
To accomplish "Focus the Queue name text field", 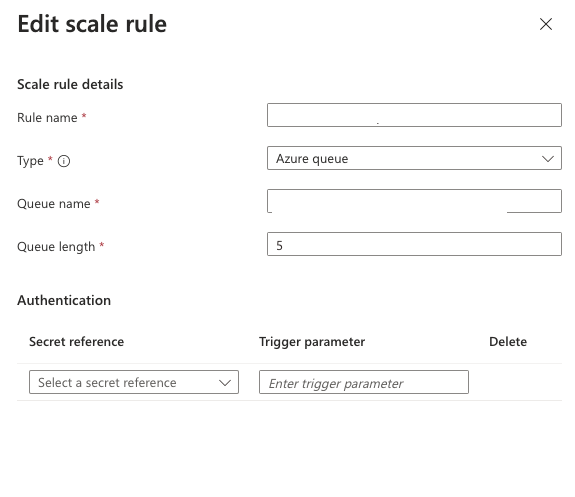I will point(414,201).
